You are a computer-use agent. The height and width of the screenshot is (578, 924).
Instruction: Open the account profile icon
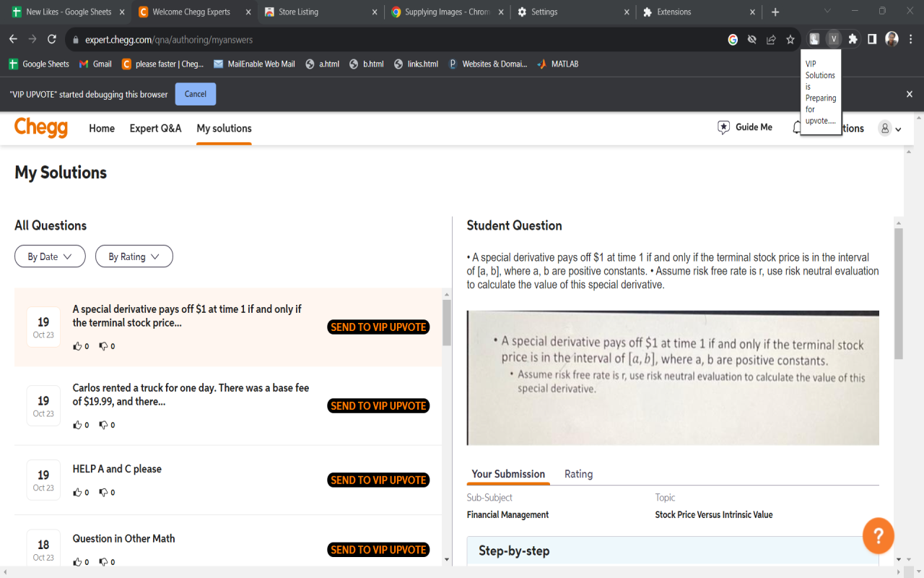(x=885, y=128)
